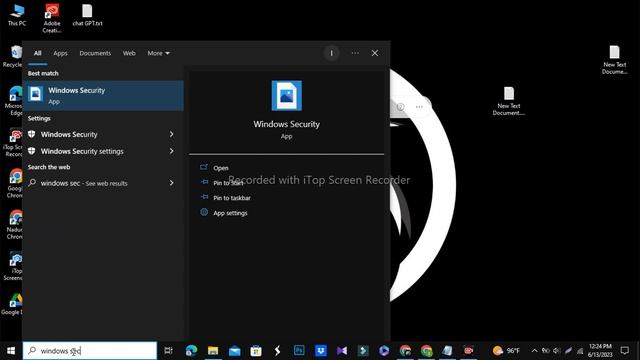Open App settings for Windows Security

230,213
